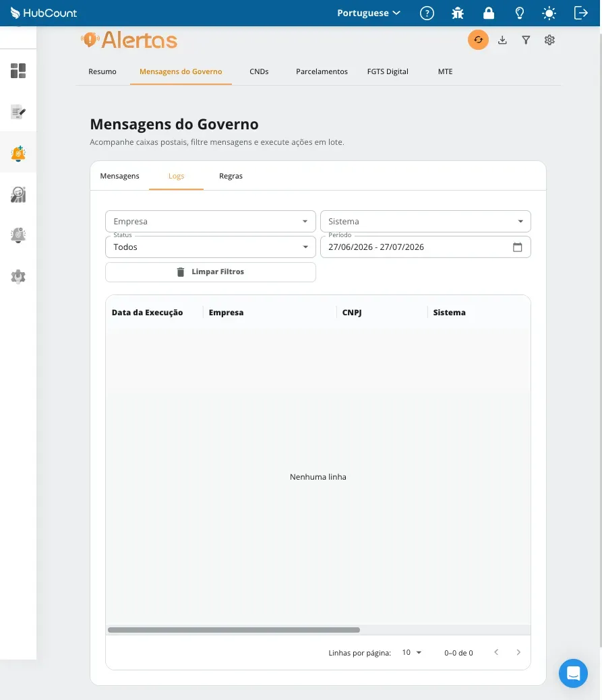
Task: Sort by Data da Execução column
Action: (148, 313)
